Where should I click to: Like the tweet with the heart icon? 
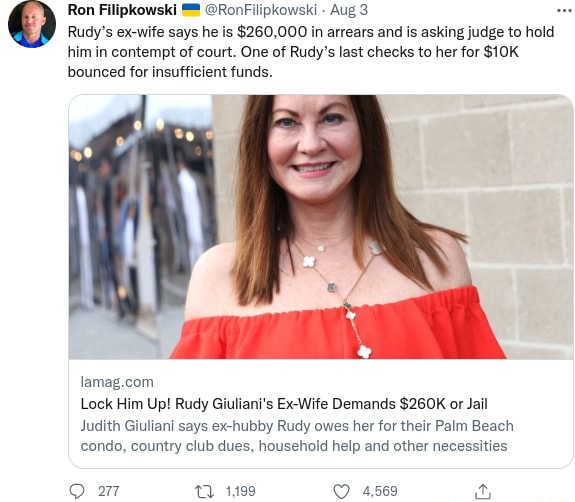pyautogui.click(x=341, y=491)
